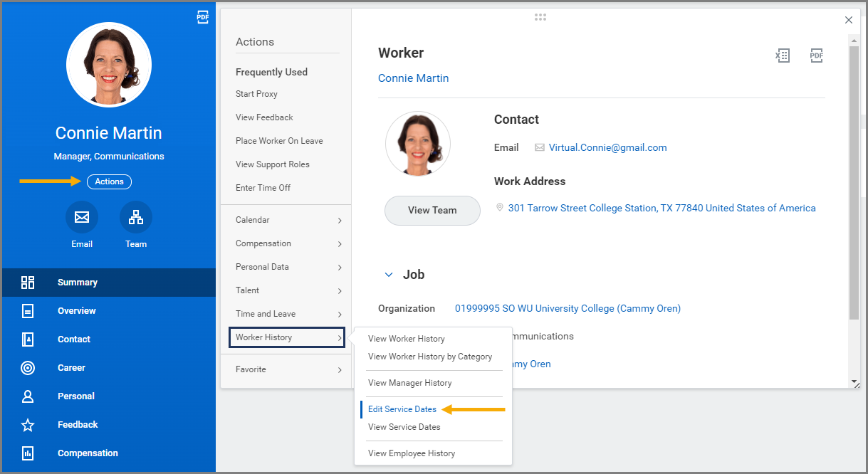Click the Email envelope icon in sidebar
Screen dimensions: 868x474
[x=82, y=218]
